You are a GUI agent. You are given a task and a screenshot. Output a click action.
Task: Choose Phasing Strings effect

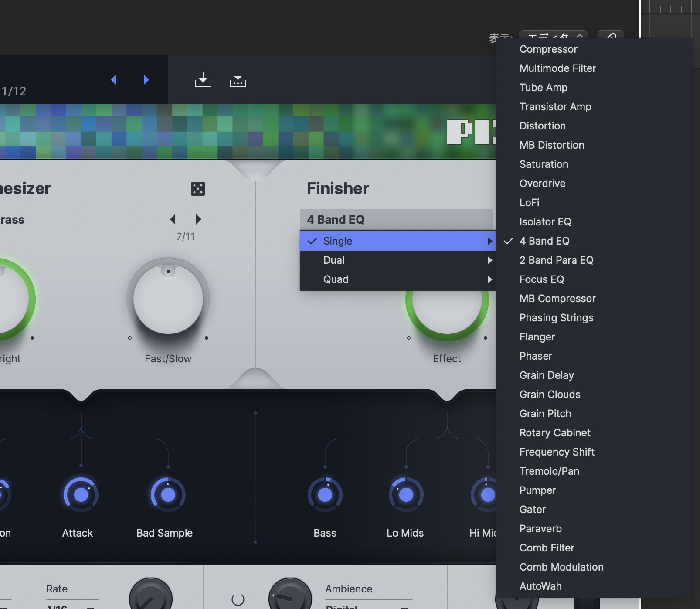tap(594, 318)
